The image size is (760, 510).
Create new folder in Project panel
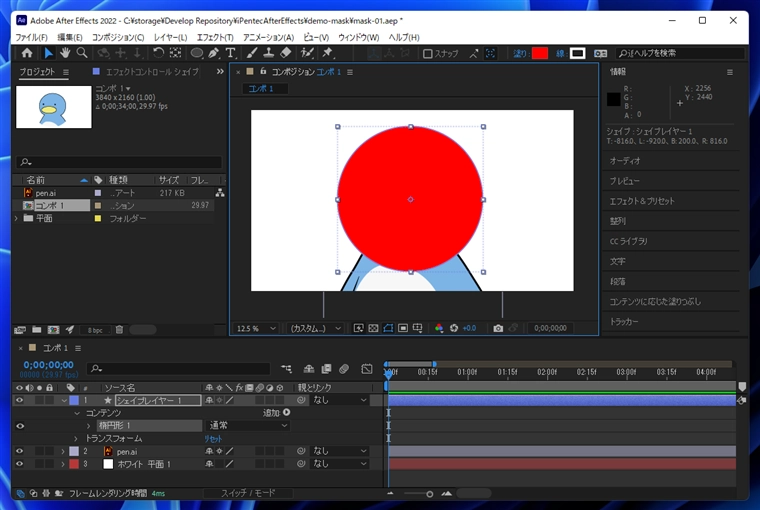36,329
